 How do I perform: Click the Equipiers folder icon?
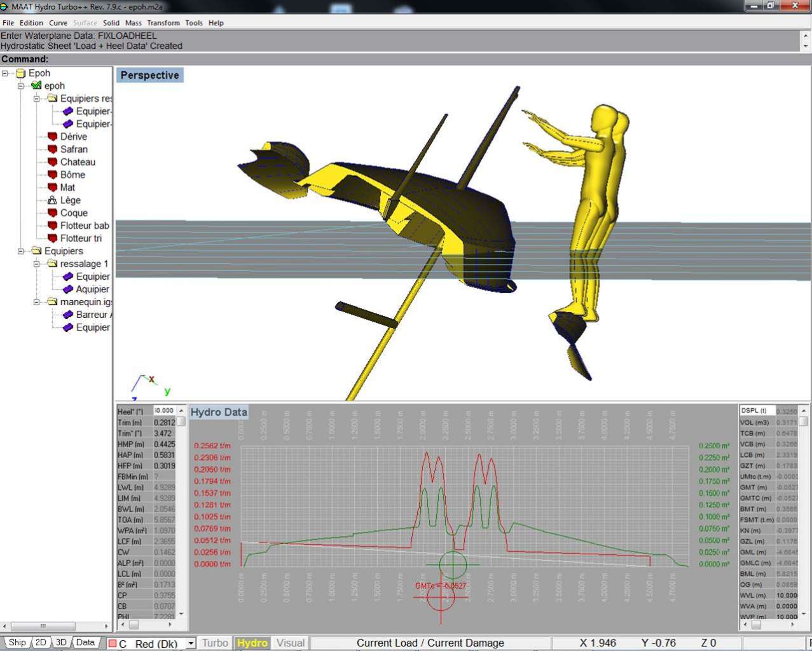point(36,251)
